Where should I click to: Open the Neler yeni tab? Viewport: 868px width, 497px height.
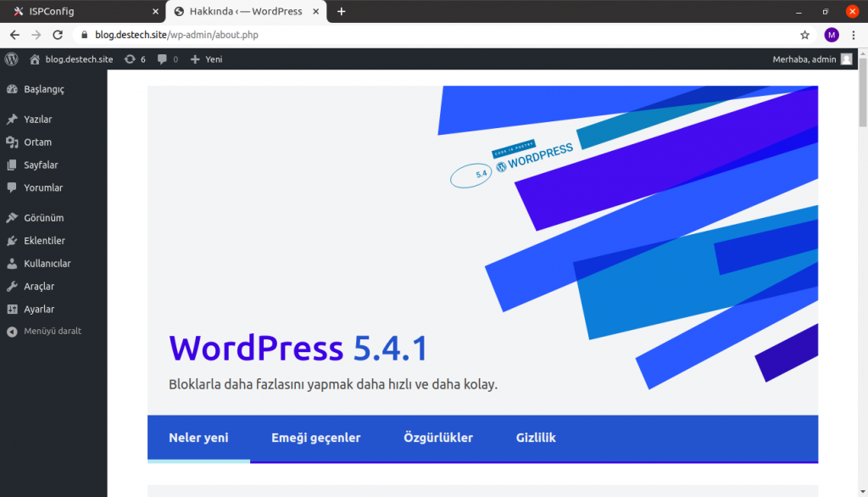(198, 438)
